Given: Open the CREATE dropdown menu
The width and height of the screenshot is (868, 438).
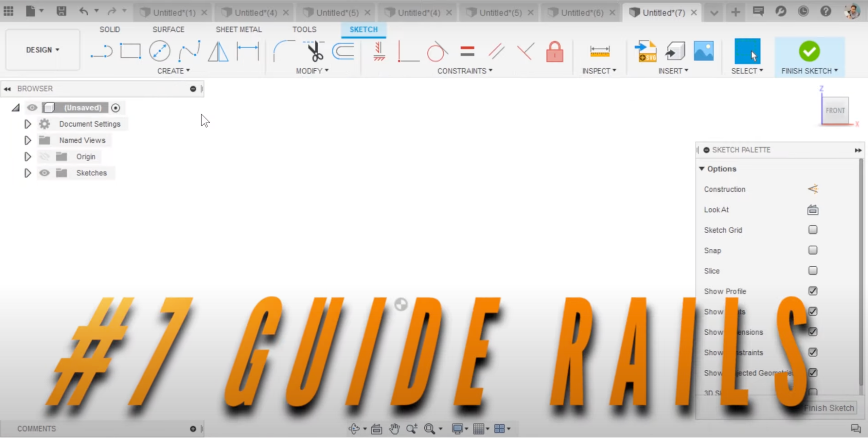Looking at the screenshot, I should [x=173, y=71].
